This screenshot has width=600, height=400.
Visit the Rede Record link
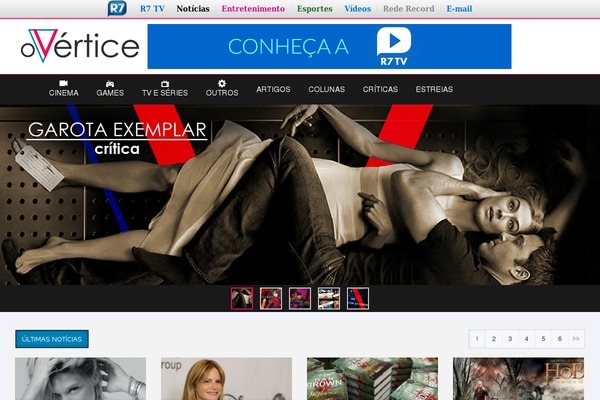pos(409,8)
